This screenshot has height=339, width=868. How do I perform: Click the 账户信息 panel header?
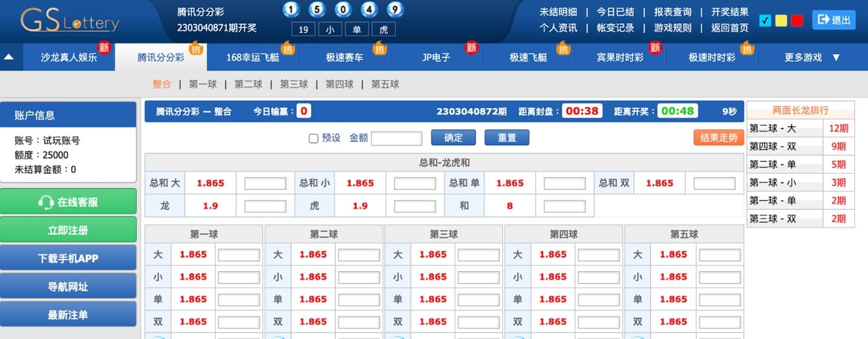click(68, 115)
